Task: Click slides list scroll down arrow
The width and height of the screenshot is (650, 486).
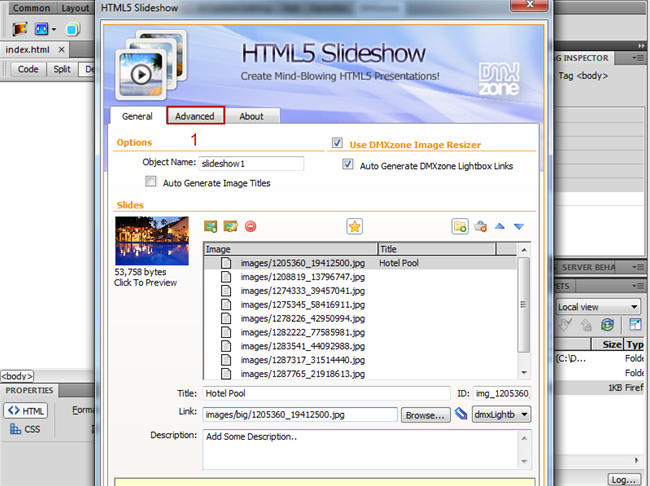Action: [x=524, y=372]
